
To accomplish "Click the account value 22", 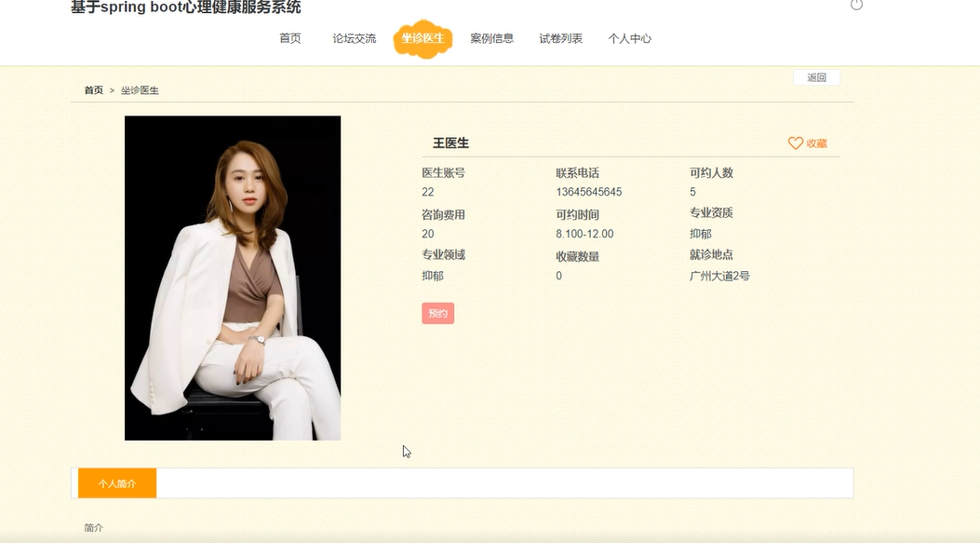I will click(x=427, y=192).
